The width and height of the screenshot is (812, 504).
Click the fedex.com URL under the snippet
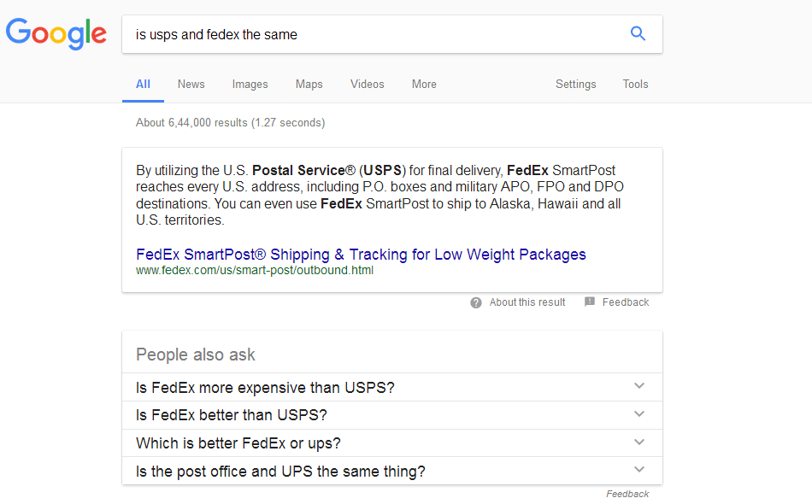254,270
